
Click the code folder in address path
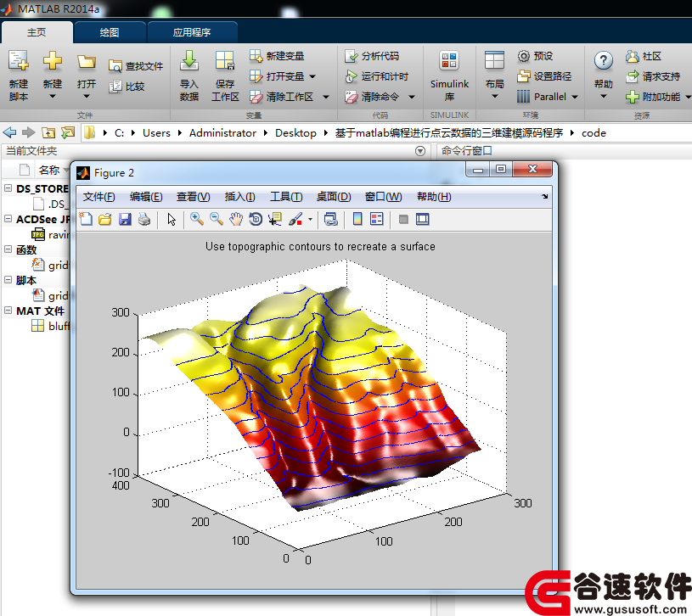tap(594, 132)
